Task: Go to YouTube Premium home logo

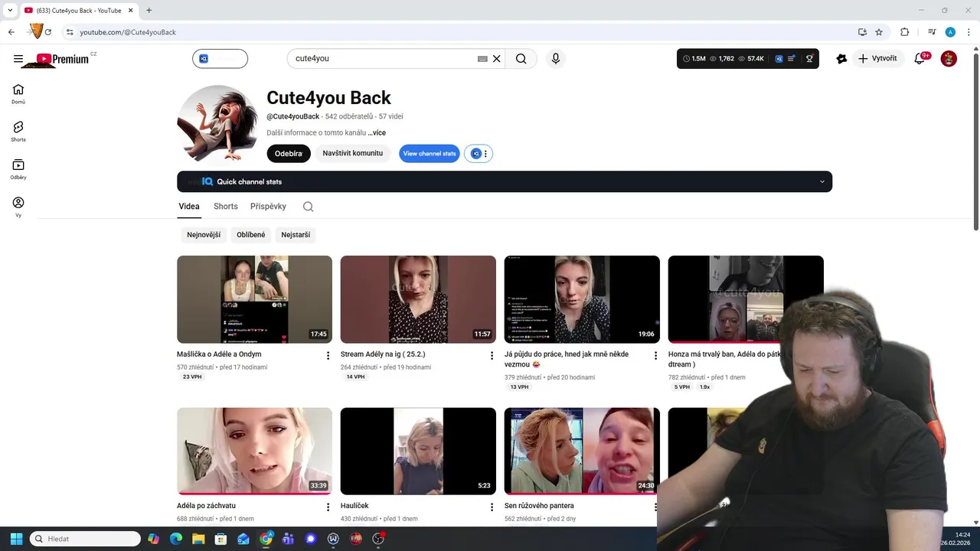Action: click(x=63, y=59)
